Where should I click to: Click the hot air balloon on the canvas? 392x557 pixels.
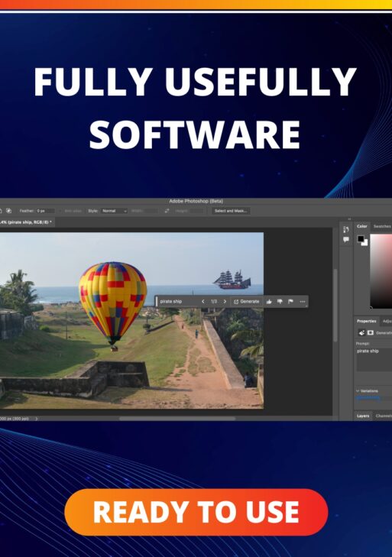coord(112,306)
